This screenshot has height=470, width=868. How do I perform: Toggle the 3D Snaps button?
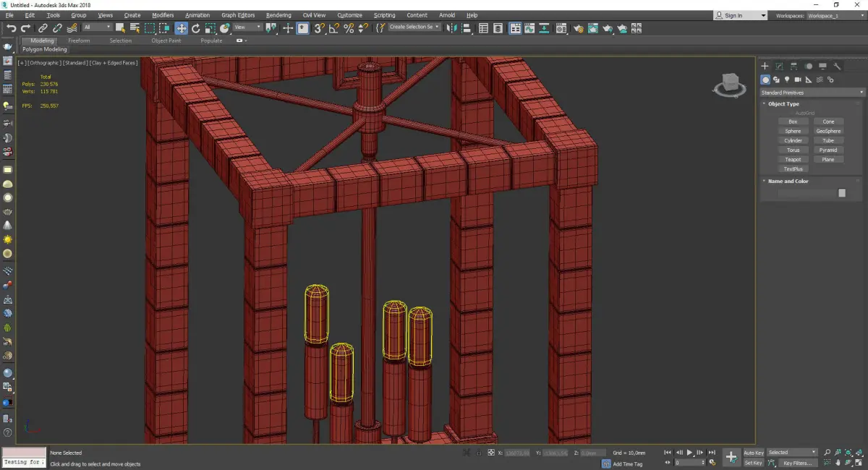319,28
